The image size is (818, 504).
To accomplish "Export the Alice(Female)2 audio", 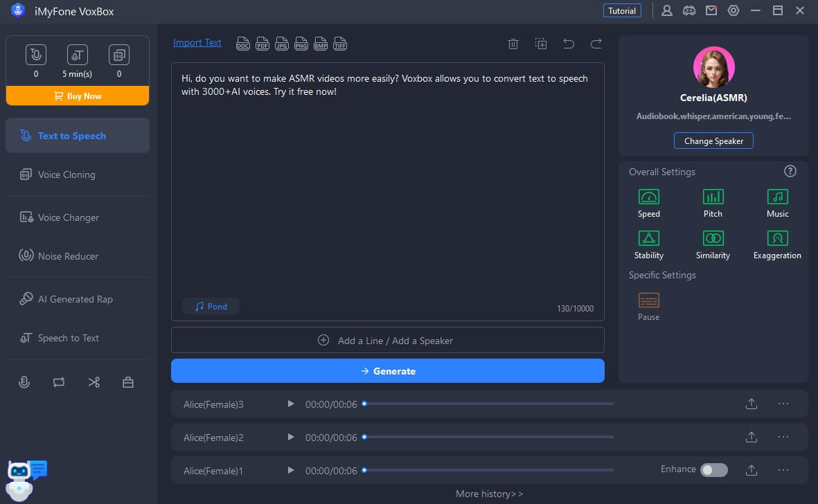I will [x=752, y=438].
